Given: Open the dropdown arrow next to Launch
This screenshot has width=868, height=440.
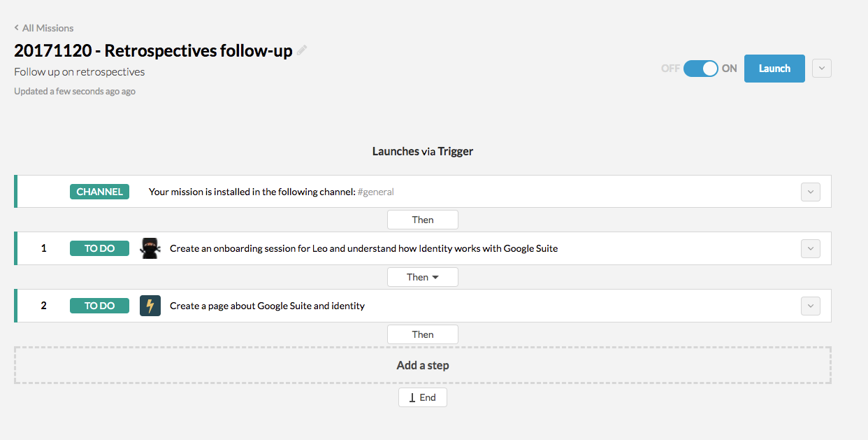Looking at the screenshot, I should pyautogui.click(x=822, y=69).
